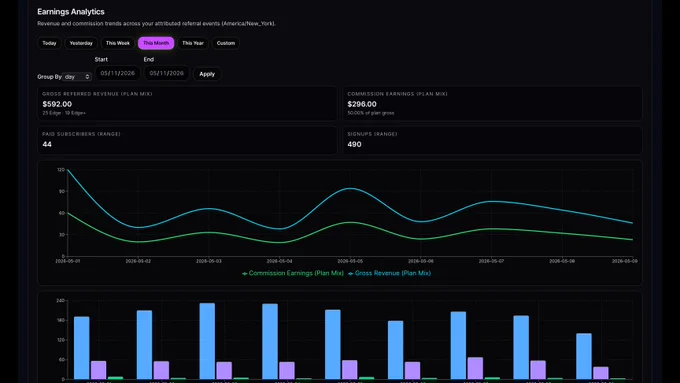
Task: Open the Group By day dropdown
Action: pos(77,77)
